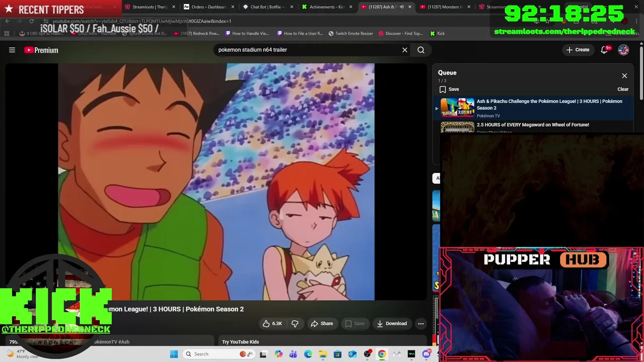The image size is (644, 362).
Task: Focus the YouTube search field
Action: (x=307, y=50)
